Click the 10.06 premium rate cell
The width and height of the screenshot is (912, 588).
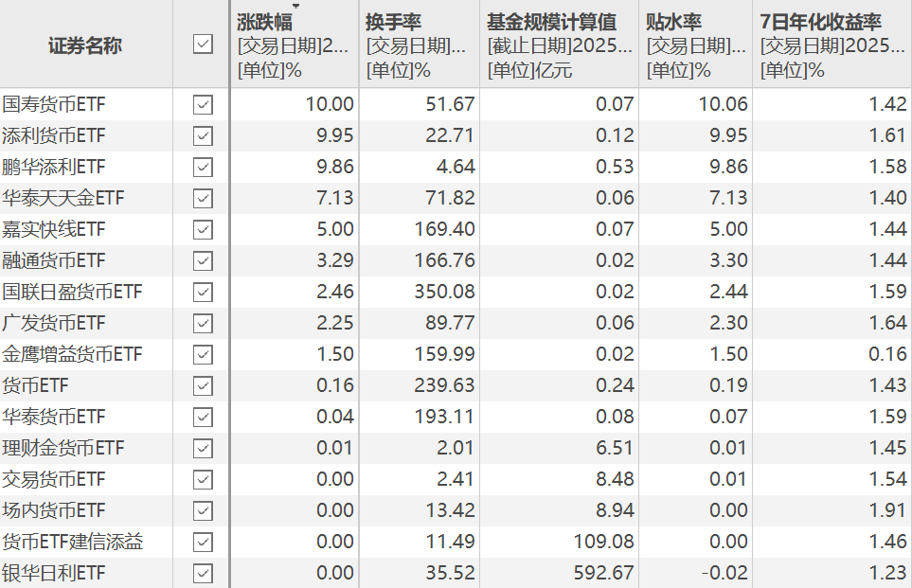click(x=696, y=105)
